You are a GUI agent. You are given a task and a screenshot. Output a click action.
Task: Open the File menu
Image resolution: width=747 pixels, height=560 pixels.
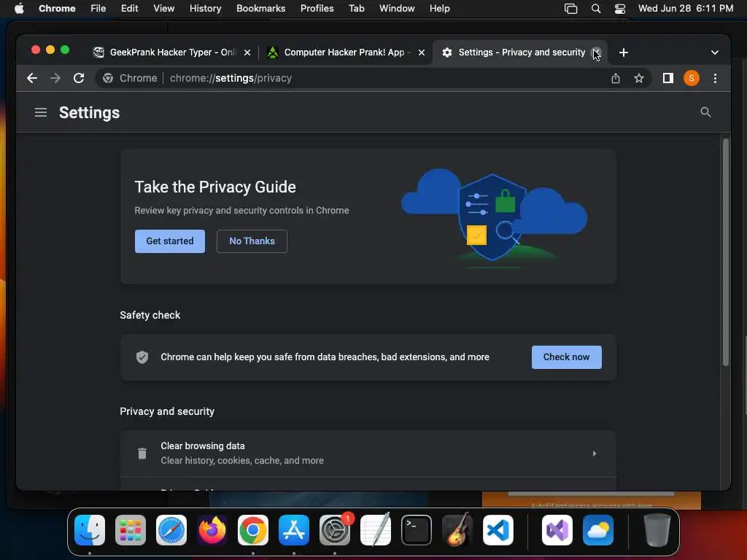(x=98, y=9)
